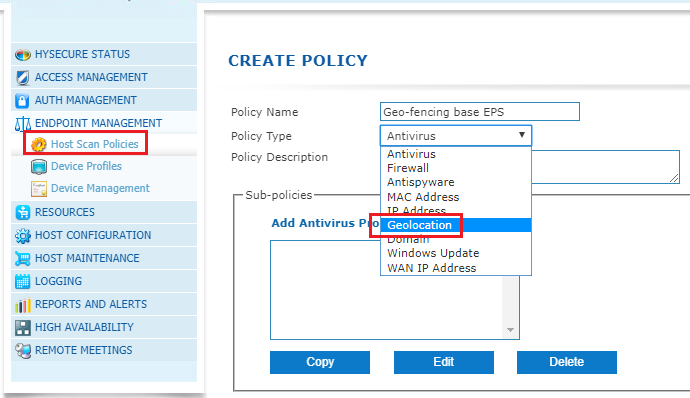
Task: Click the Endpoint Management scales icon
Action: (x=23, y=124)
